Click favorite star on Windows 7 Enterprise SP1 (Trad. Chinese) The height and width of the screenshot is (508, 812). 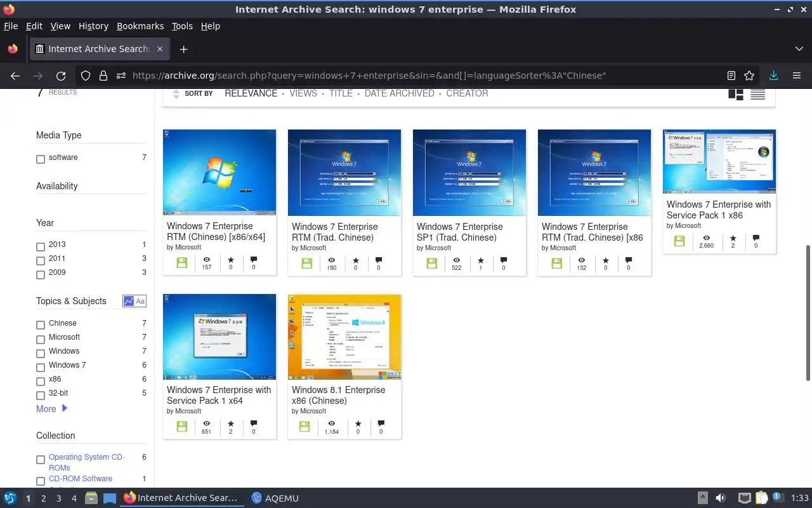480,260
